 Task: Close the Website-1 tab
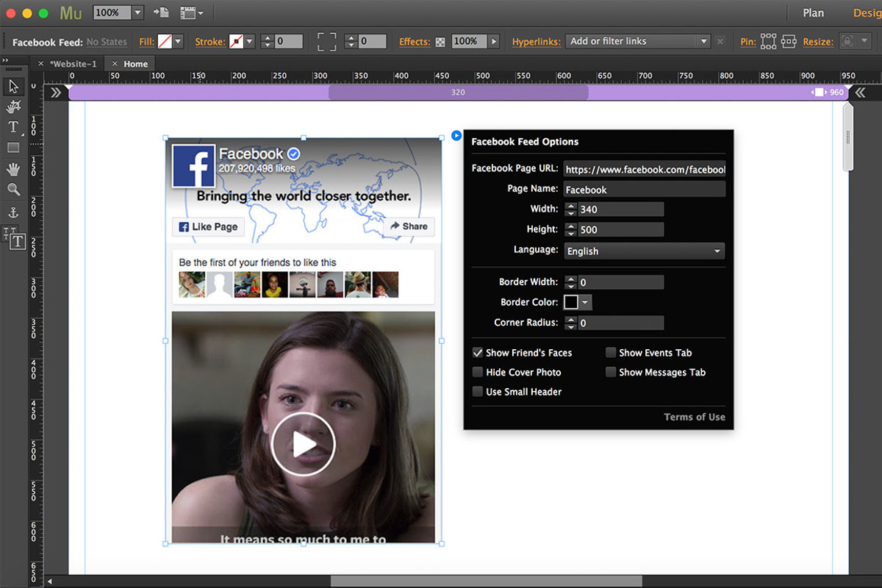(41, 64)
